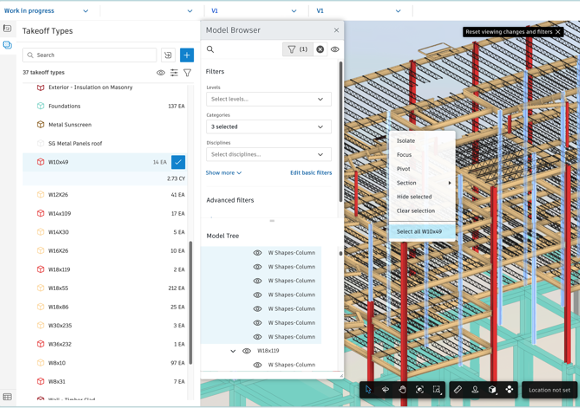Select the W8x10 takeoff type
The image size is (580, 408).
(104, 363)
